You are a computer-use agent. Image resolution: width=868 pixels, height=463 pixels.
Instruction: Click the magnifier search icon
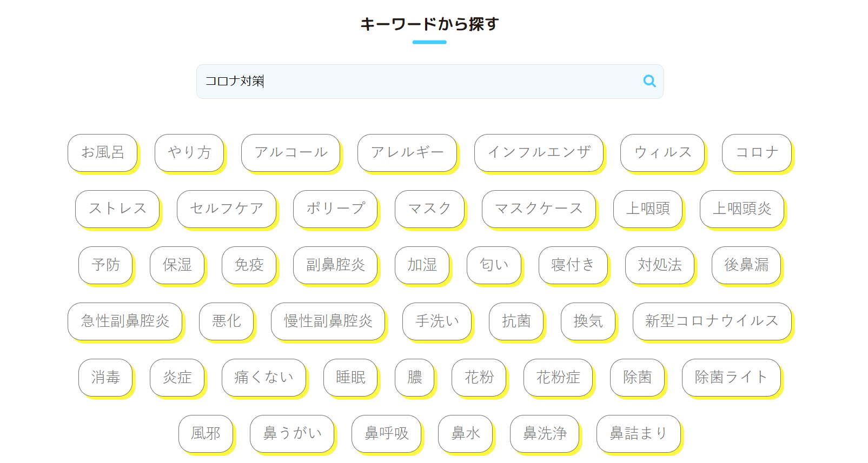click(x=649, y=81)
